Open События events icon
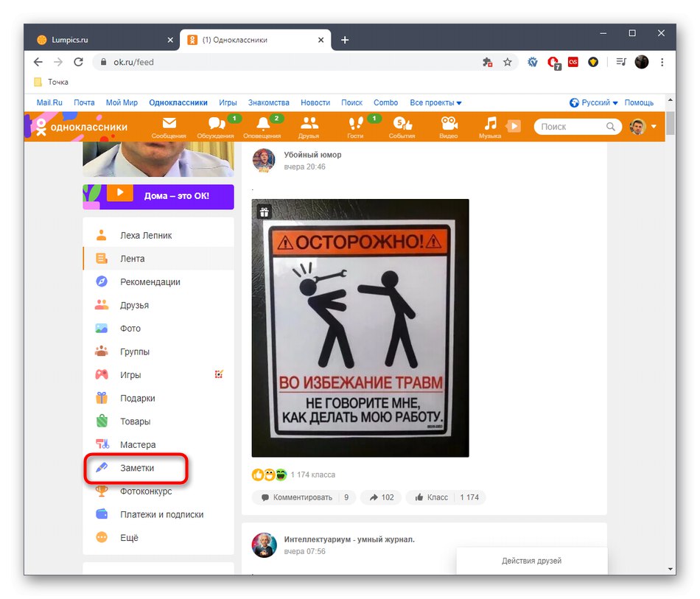 point(402,127)
